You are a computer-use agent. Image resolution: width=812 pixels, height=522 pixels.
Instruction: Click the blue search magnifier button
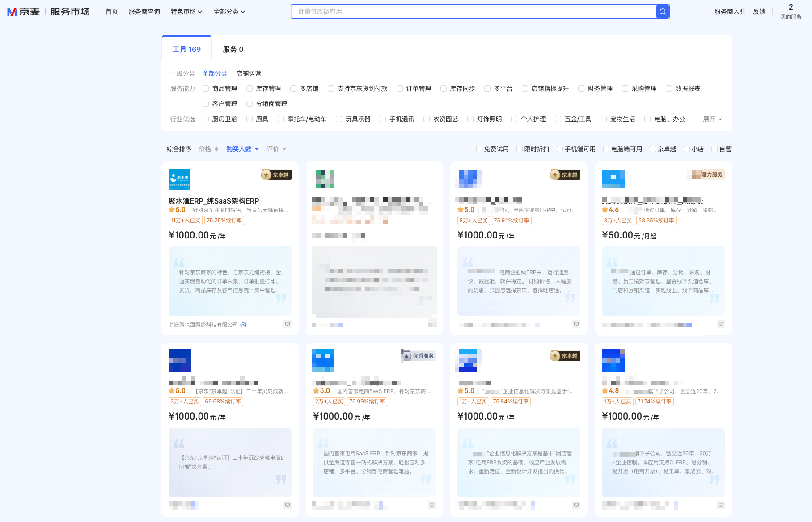pos(662,12)
